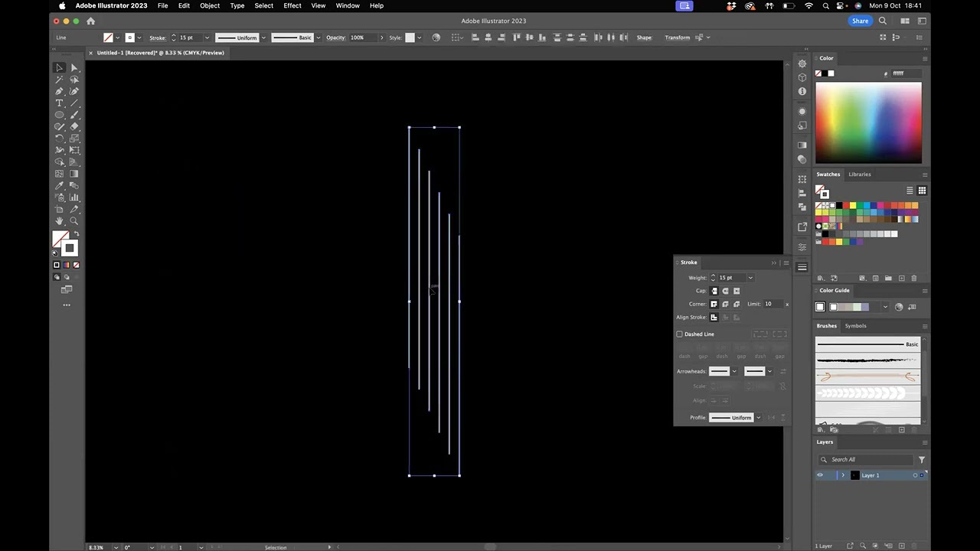Swap fill and stroke colors
The image size is (980, 551).
pos(76,234)
